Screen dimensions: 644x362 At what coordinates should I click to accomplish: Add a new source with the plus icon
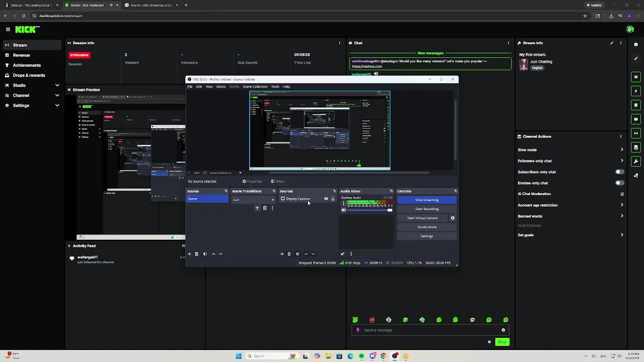(282, 254)
